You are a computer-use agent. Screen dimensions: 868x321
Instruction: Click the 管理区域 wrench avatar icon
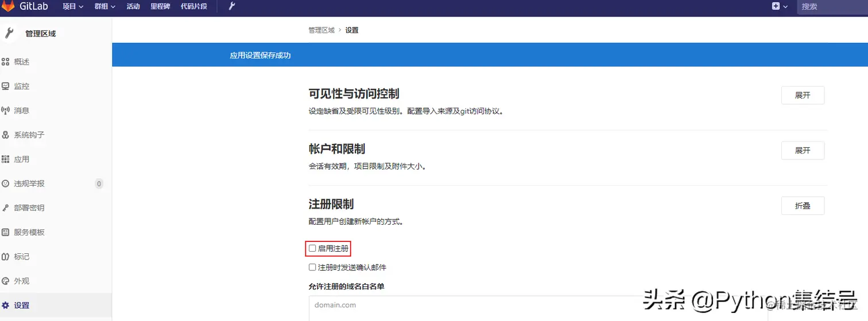[9, 33]
